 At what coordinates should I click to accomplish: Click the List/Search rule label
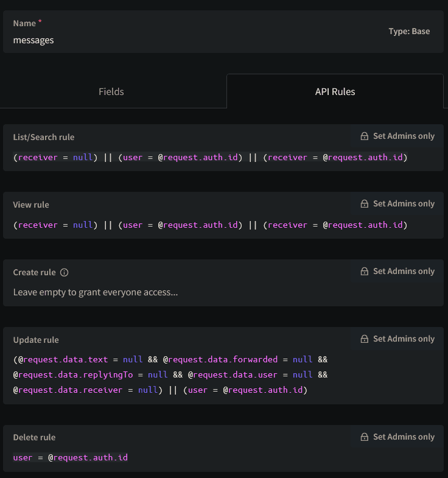coord(44,137)
